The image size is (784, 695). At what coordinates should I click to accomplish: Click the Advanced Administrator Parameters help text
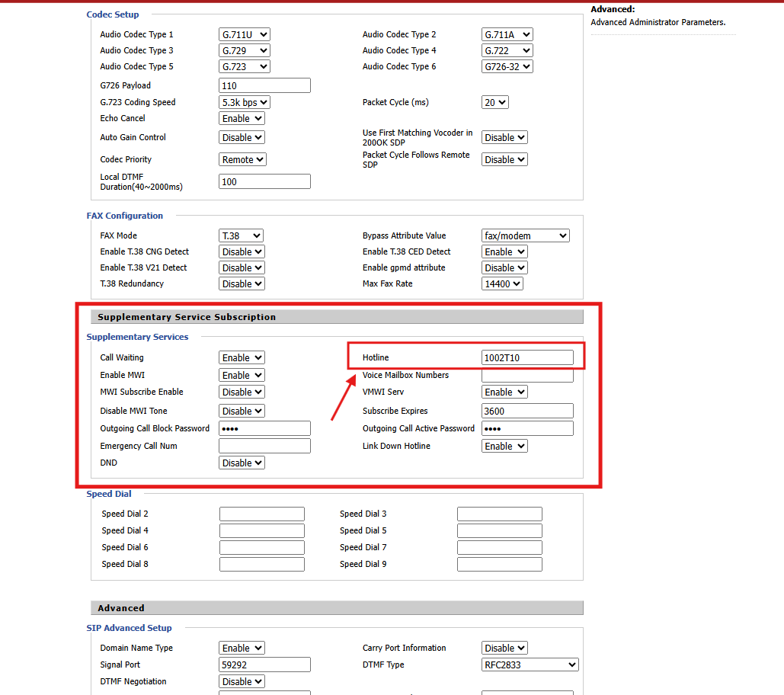pyautogui.click(x=658, y=23)
